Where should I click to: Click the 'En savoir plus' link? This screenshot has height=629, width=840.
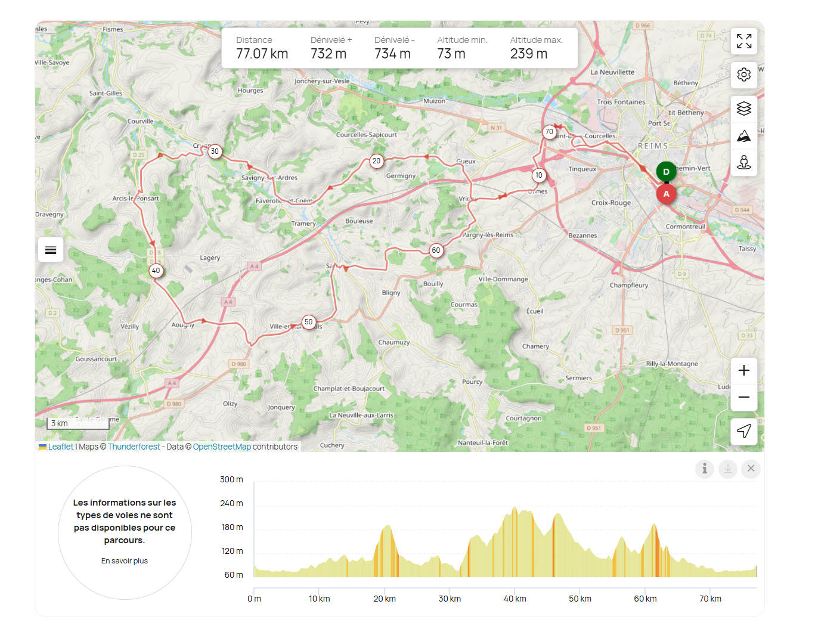click(125, 561)
